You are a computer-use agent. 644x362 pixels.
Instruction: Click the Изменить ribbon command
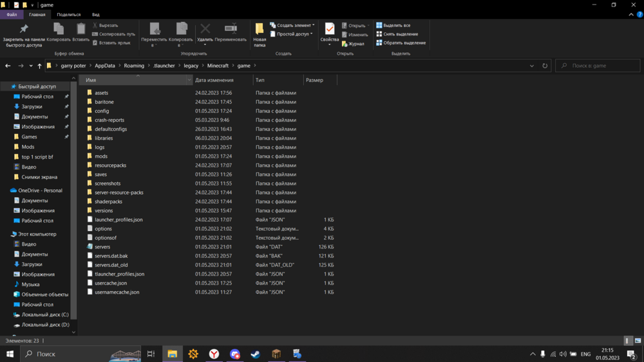355,35
